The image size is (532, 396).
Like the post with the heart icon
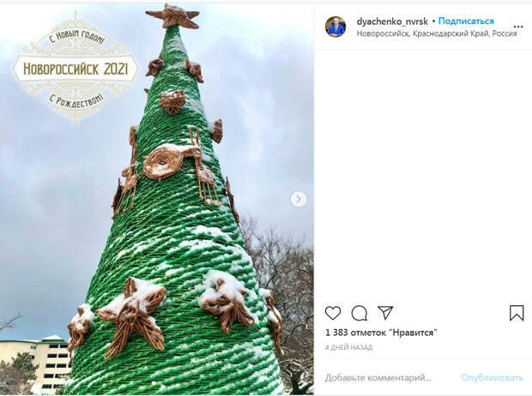(x=333, y=313)
